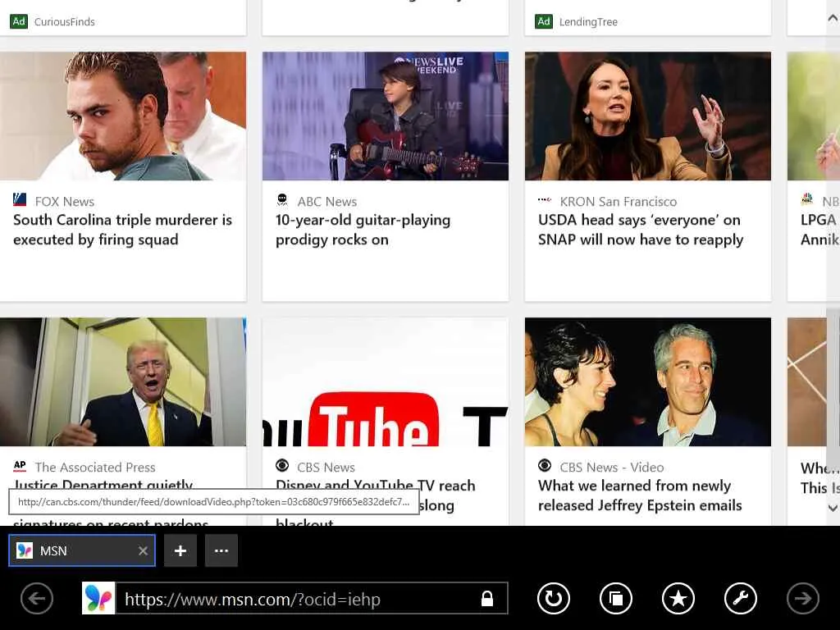The height and width of the screenshot is (630, 840).
Task: Click the guitar boy thumbnail image
Action: point(386,116)
